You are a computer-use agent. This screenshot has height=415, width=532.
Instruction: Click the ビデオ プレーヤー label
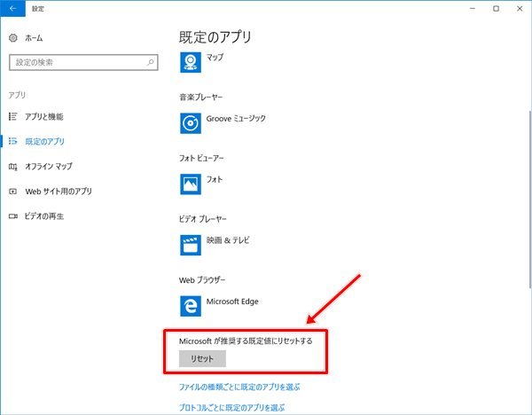[202, 219]
